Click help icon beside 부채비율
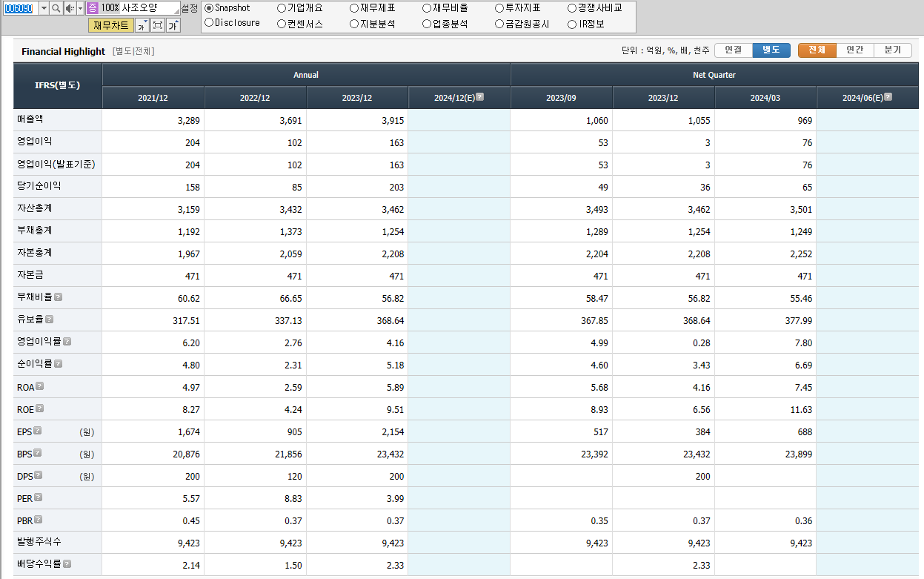 (x=59, y=297)
